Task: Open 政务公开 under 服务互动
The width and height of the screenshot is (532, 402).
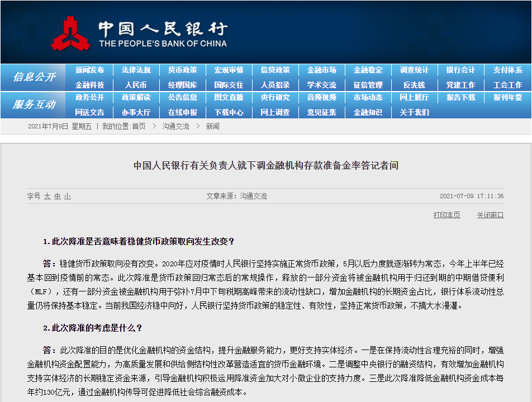Action: coord(89,98)
